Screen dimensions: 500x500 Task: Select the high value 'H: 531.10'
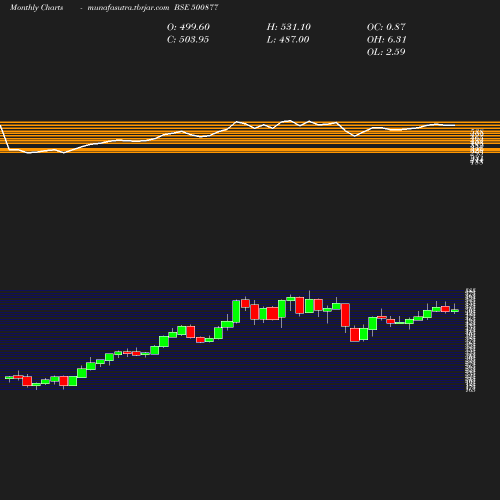pos(289,27)
